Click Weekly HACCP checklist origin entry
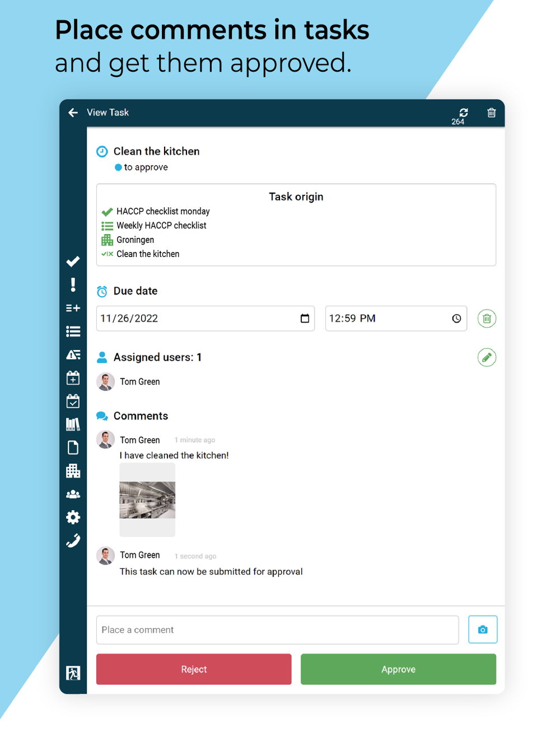Image resolution: width=560 pixels, height=747 pixels. (161, 225)
